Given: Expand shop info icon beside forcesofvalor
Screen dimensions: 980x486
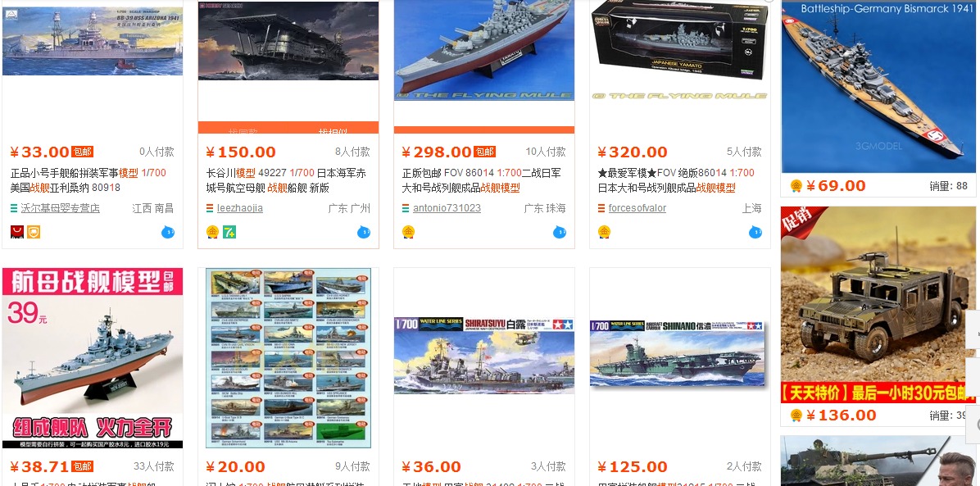Looking at the screenshot, I should 602,208.
